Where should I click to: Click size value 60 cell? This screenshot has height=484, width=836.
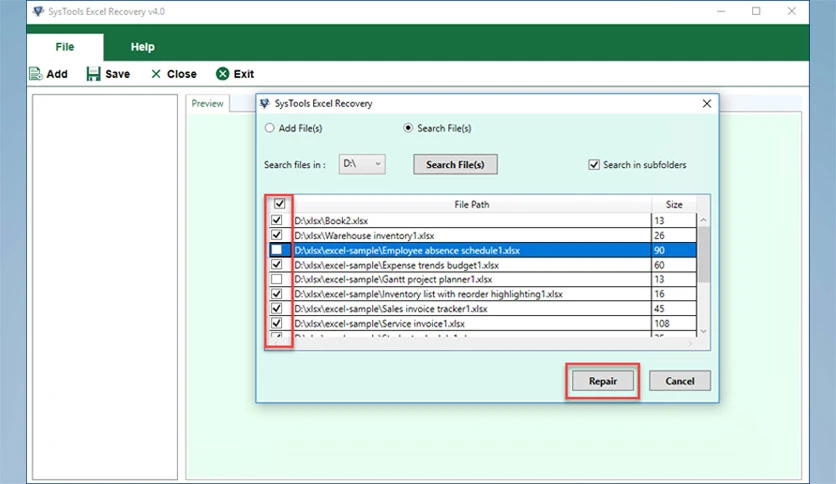click(x=674, y=265)
